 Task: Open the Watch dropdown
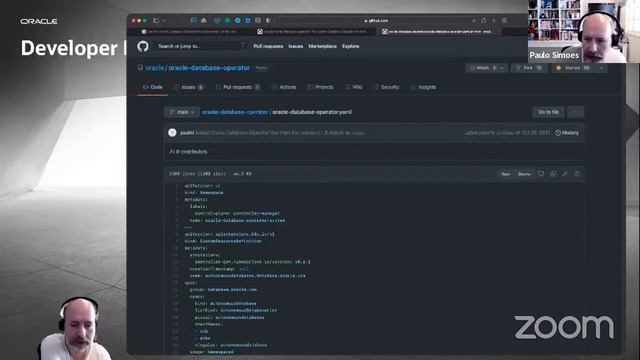[487, 68]
